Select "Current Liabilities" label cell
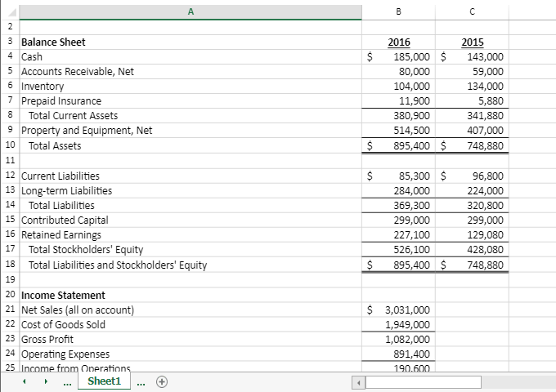Screen dimensions: 556x392 click(191, 176)
